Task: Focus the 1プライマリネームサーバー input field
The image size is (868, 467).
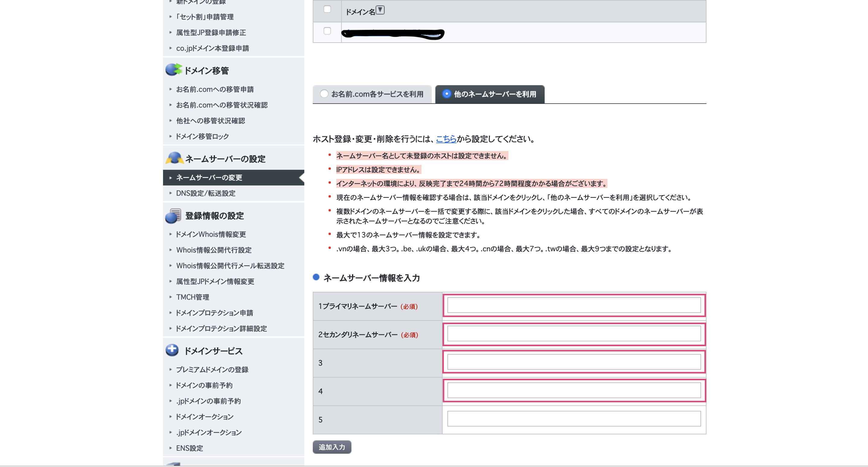Action: pyautogui.click(x=574, y=305)
